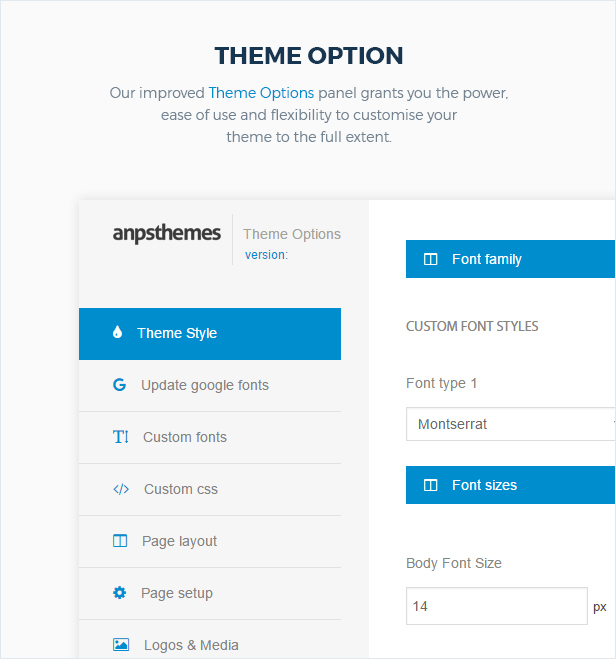Click the Custom fonts text icon

(120, 437)
